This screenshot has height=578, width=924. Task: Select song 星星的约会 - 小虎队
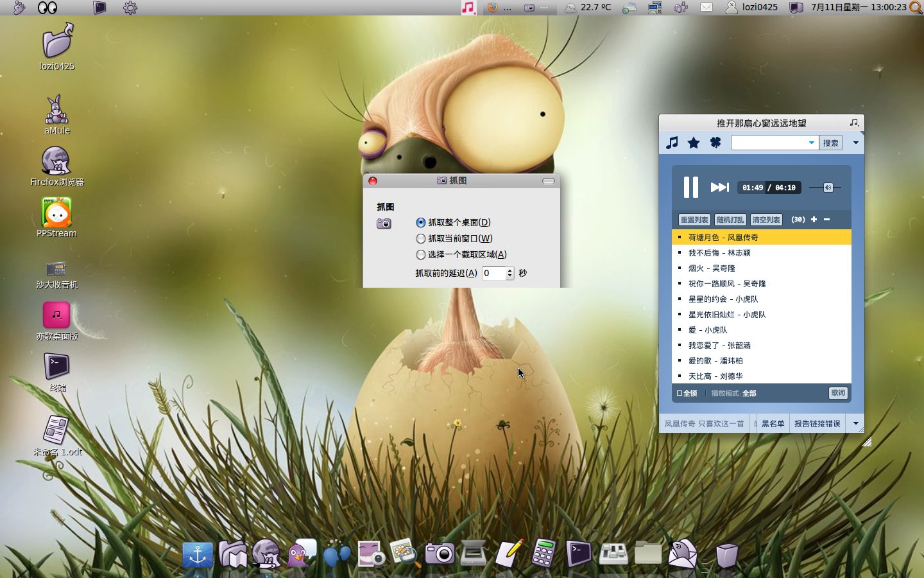point(762,299)
